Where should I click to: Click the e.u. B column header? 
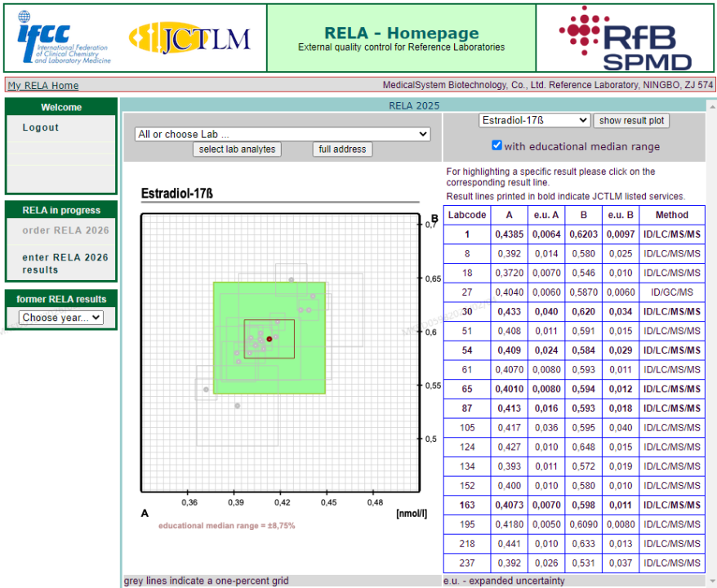(x=621, y=215)
